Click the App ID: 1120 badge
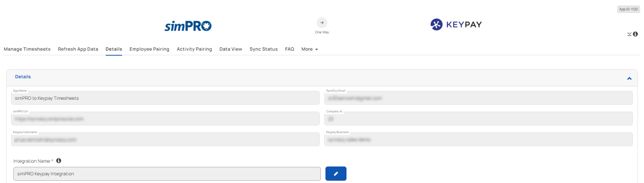Screen dimensions: 644x183 pyautogui.click(x=628, y=9)
